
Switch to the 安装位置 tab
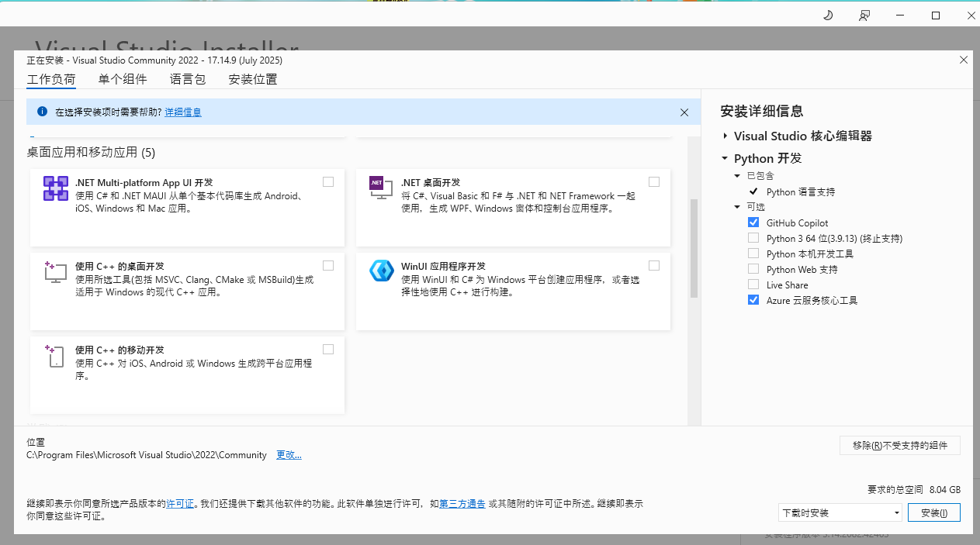point(253,79)
